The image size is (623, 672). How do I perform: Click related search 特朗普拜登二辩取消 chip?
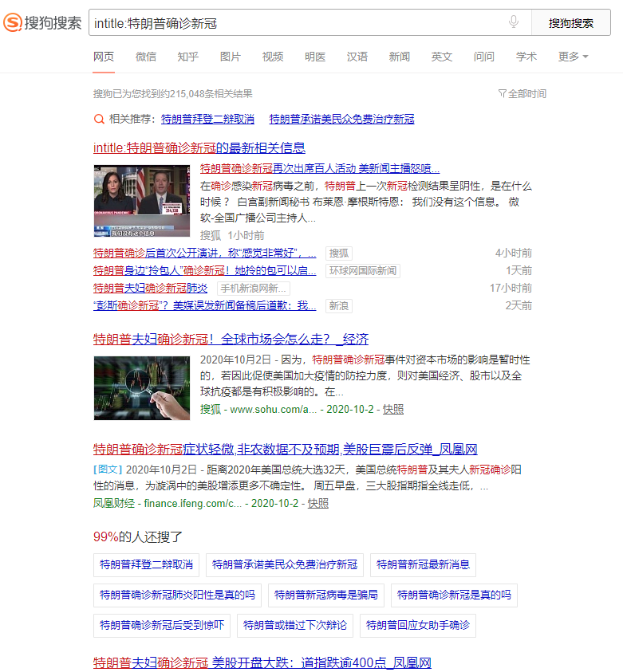click(x=146, y=565)
